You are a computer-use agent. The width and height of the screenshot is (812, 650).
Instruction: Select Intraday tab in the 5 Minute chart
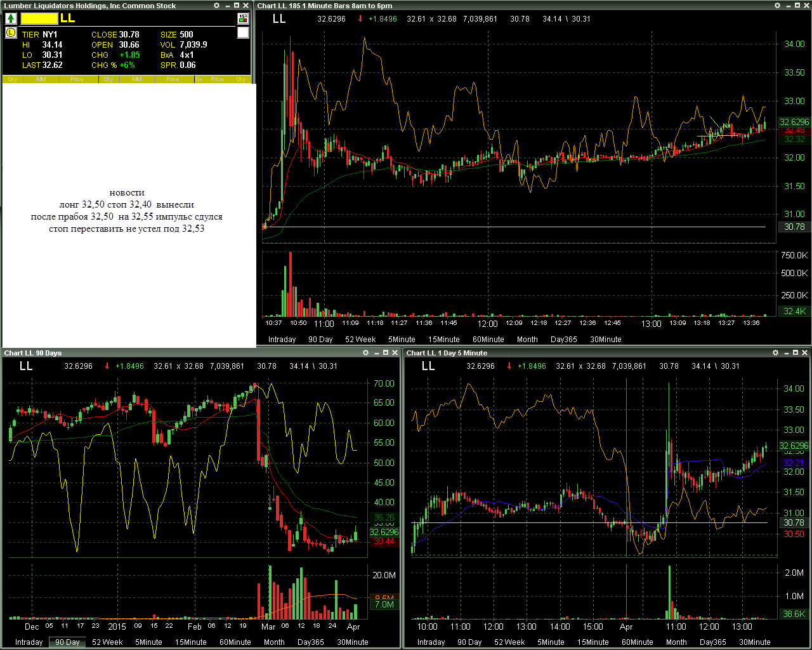coord(431,642)
